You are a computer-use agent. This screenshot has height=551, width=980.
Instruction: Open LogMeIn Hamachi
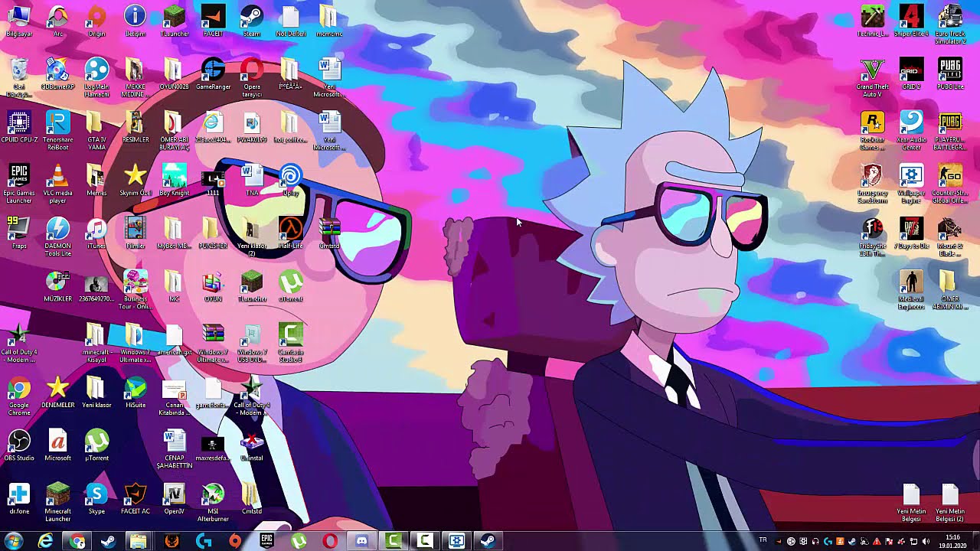(x=96, y=77)
